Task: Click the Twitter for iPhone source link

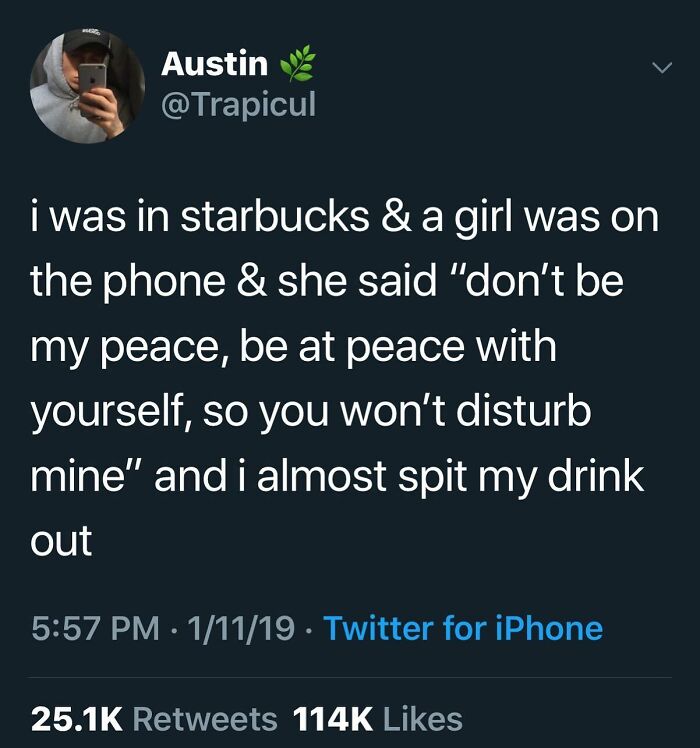Action: point(463,628)
